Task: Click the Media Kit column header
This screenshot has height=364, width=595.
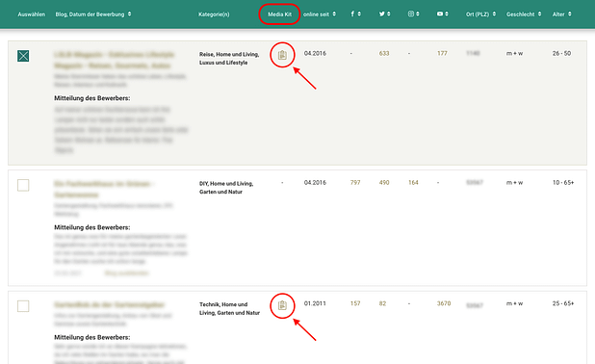Action: pyautogui.click(x=279, y=14)
